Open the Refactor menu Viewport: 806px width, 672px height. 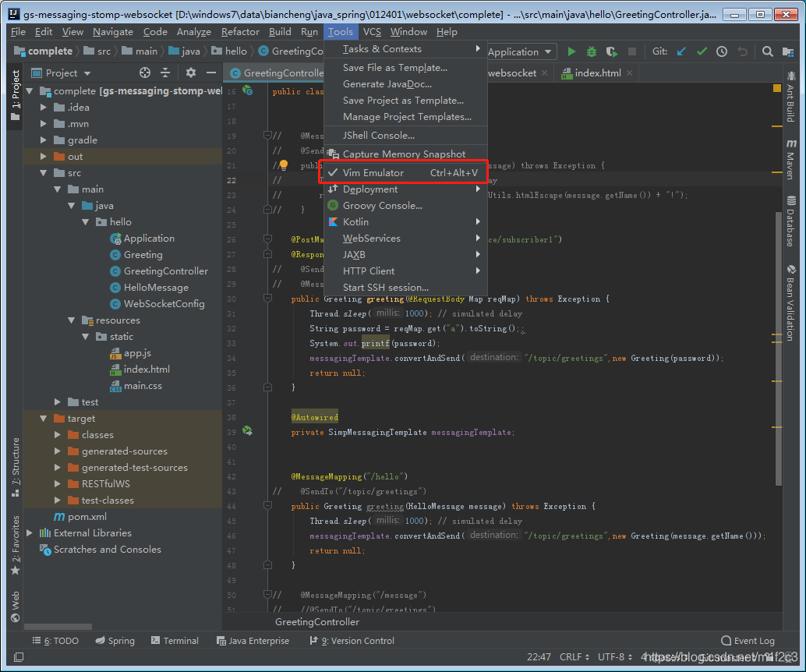240,32
